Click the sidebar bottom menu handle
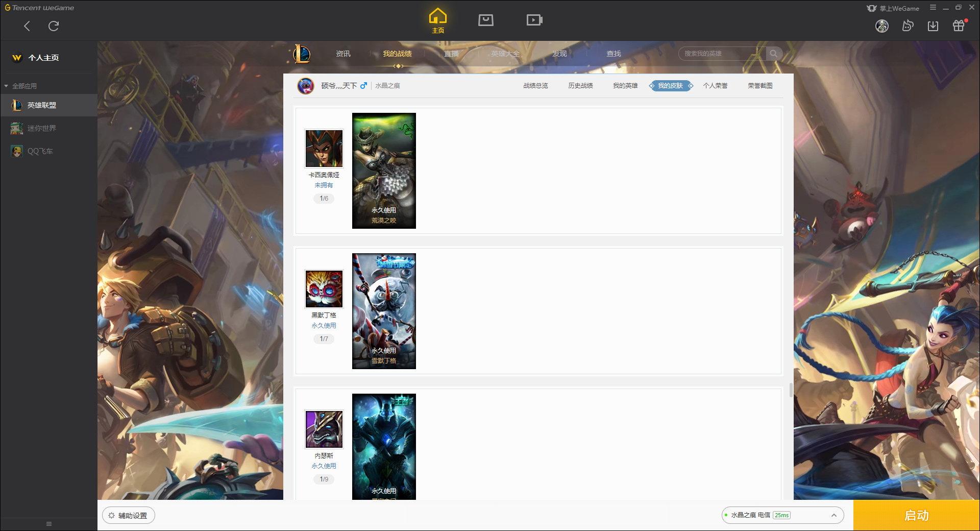This screenshot has width=980, height=531. click(49, 524)
